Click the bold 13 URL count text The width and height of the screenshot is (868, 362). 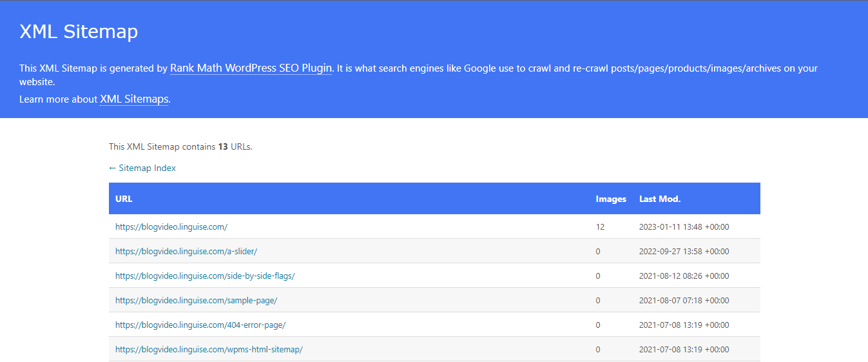[223, 146]
